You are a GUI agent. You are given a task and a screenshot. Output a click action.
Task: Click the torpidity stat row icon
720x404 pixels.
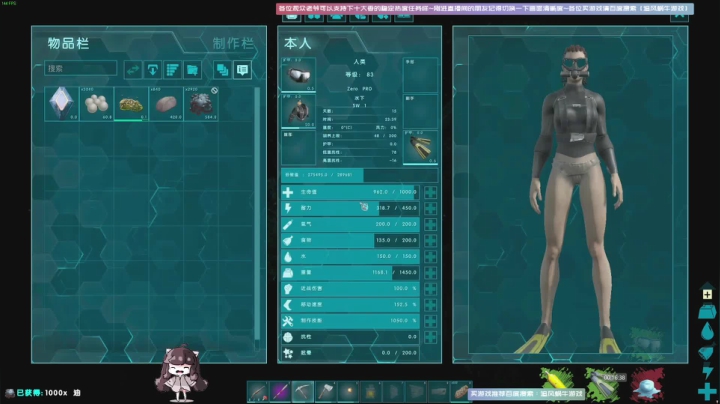point(288,353)
